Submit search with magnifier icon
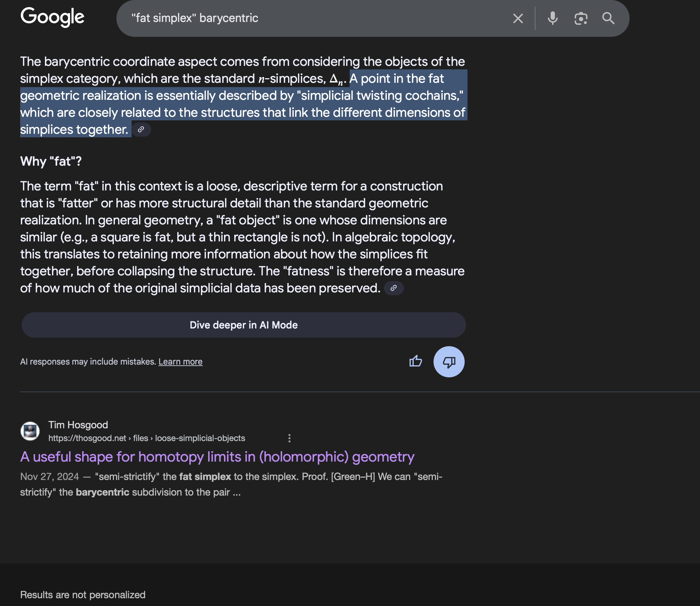Viewport: 700px width, 606px height. click(608, 18)
